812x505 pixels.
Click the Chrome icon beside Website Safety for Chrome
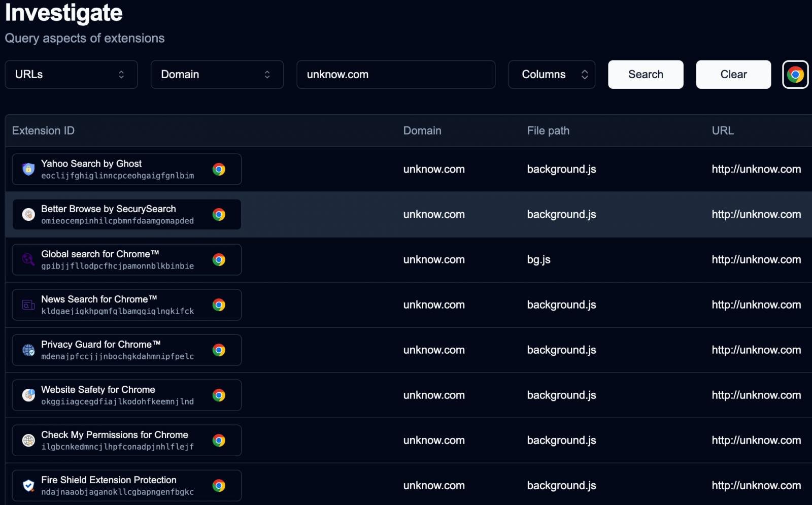pos(220,395)
